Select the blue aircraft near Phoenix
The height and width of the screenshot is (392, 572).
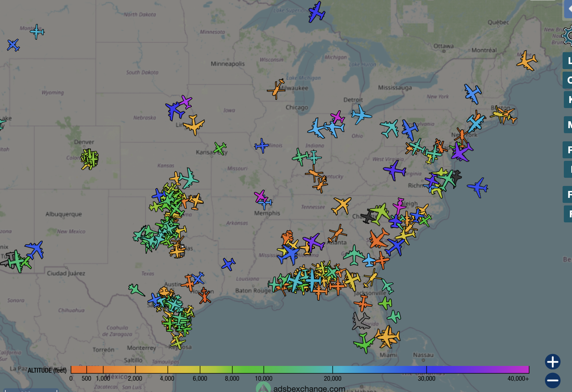tap(35, 250)
